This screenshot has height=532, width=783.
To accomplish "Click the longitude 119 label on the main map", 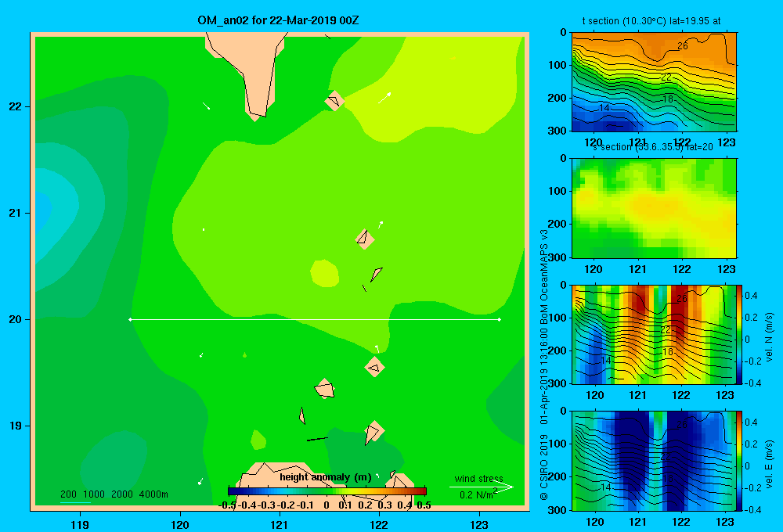I will (x=80, y=524).
